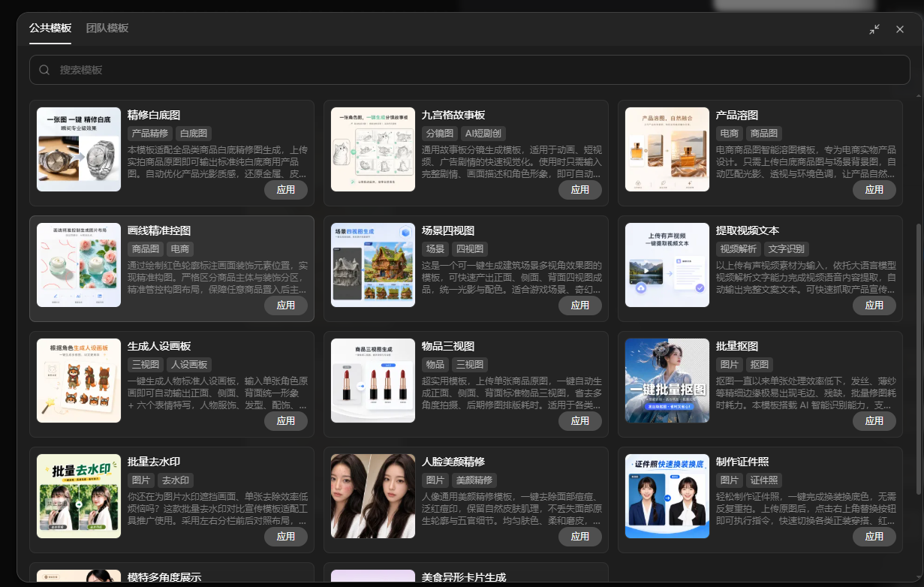Open the 批量抠图 thumbnail
This screenshot has width=924, height=587.
(x=667, y=381)
